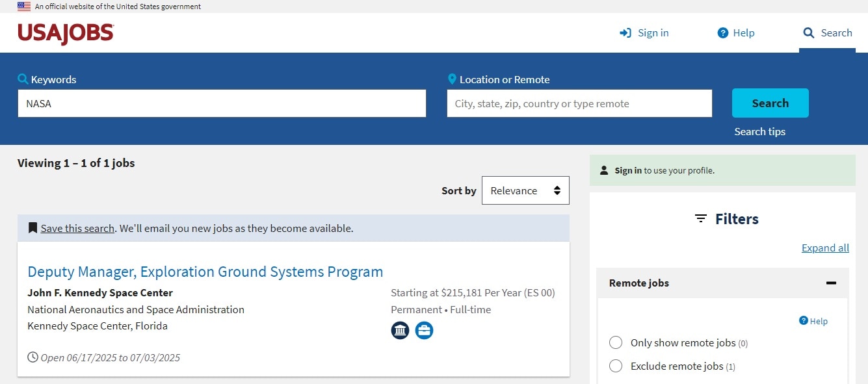This screenshot has height=384, width=868.
Task: Select Only show remote jobs option
Action: click(x=616, y=342)
